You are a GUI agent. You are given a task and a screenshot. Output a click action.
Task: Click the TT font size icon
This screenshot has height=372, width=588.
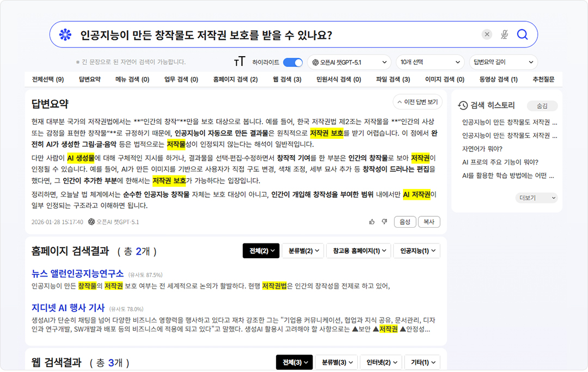coord(240,62)
